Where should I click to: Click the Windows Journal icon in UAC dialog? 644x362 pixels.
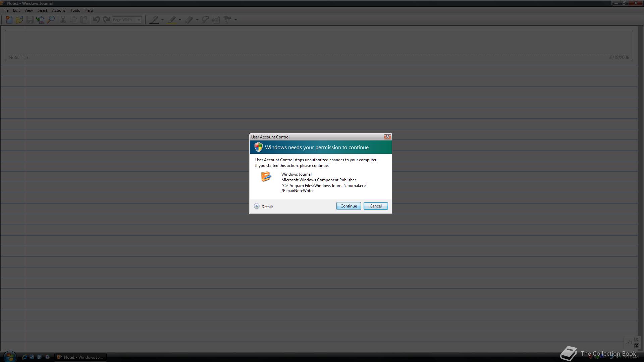pos(266,177)
